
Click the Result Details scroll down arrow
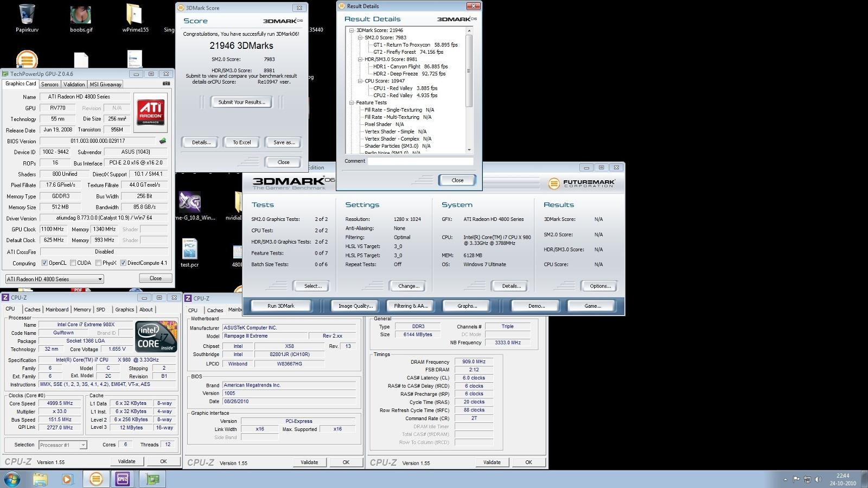469,150
